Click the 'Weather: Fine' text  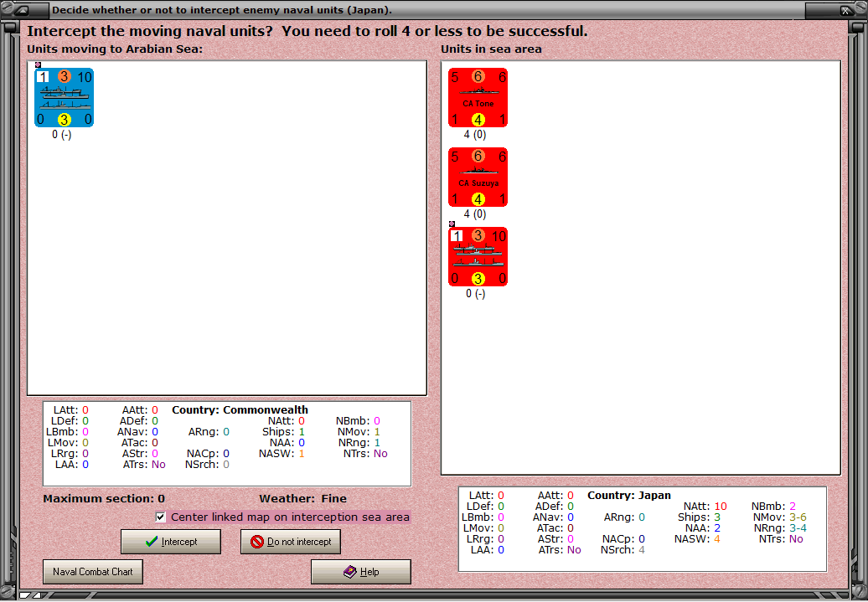(x=302, y=498)
